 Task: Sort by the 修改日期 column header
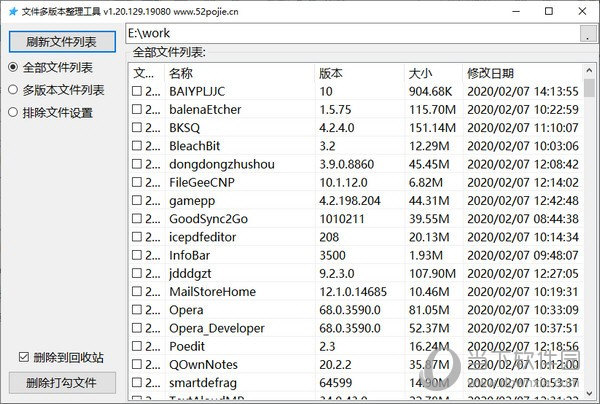click(523, 73)
